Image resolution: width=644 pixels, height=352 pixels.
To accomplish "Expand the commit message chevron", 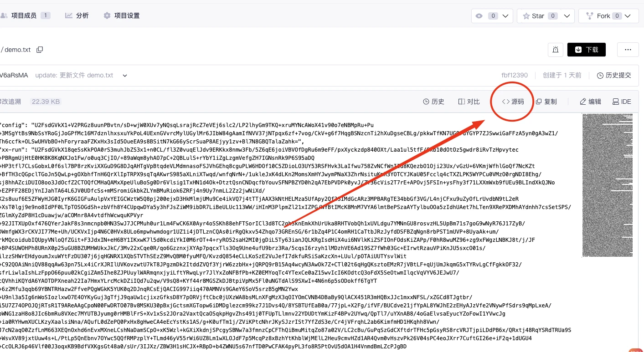I will point(125,76).
